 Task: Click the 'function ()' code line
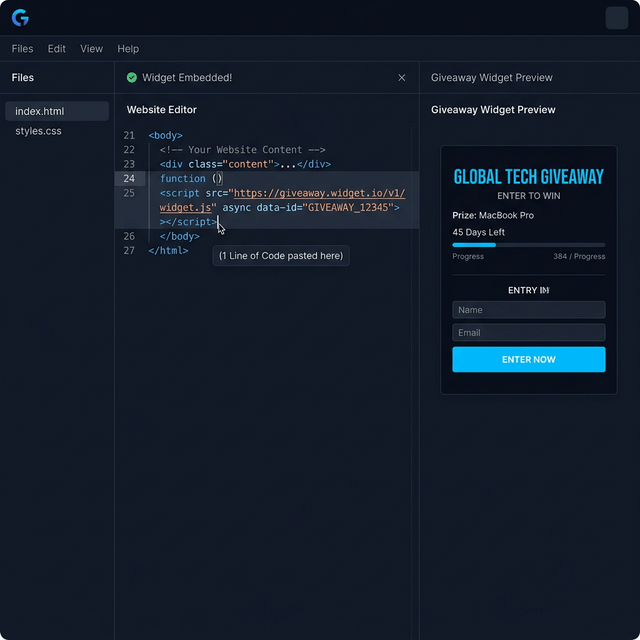pos(191,178)
